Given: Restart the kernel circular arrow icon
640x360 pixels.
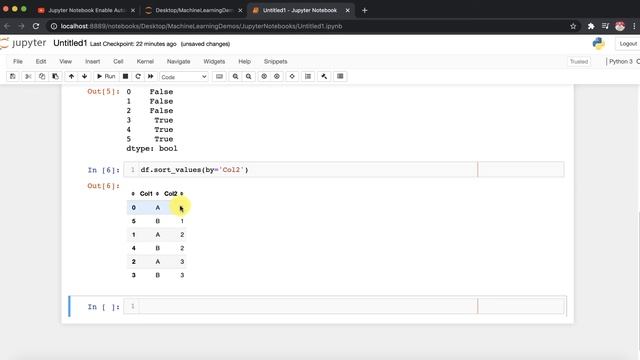Looking at the screenshot, I should coord(138,76).
